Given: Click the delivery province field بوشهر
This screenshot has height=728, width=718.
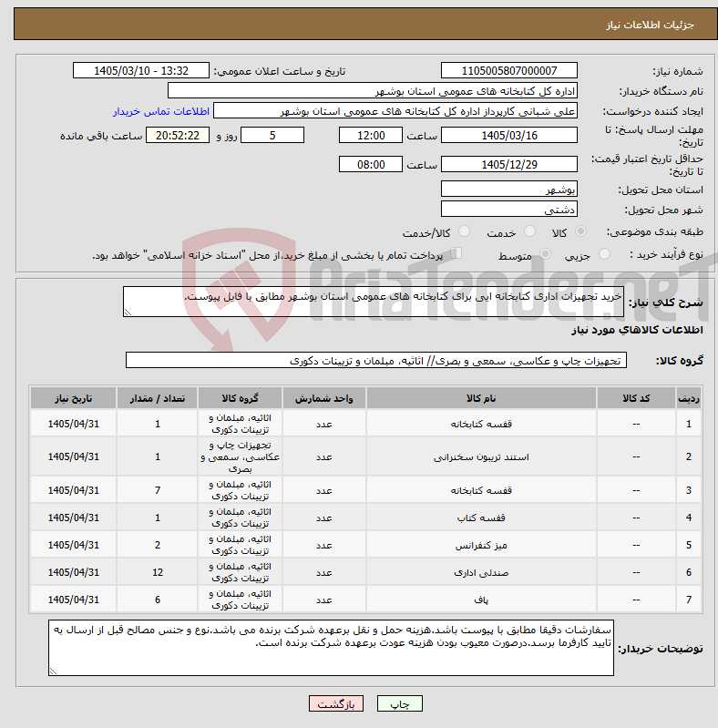Looking at the screenshot, I should pyautogui.click(x=509, y=189).
